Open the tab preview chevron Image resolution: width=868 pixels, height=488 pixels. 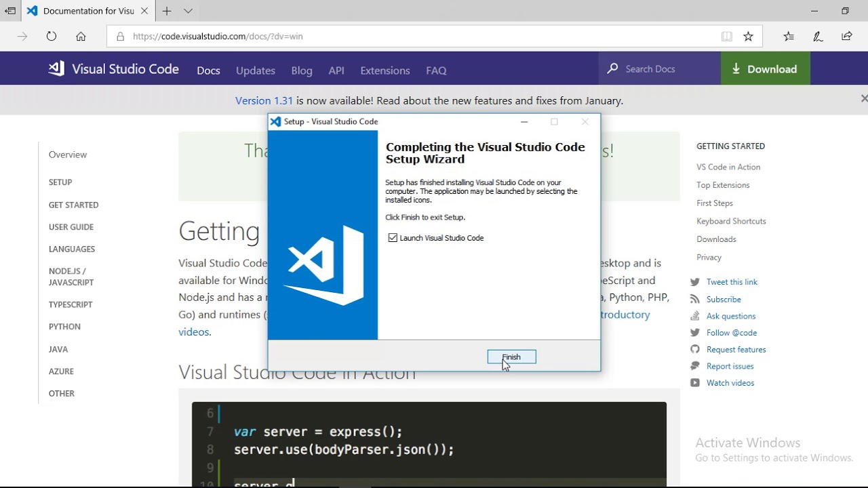[x=188, y=11]
